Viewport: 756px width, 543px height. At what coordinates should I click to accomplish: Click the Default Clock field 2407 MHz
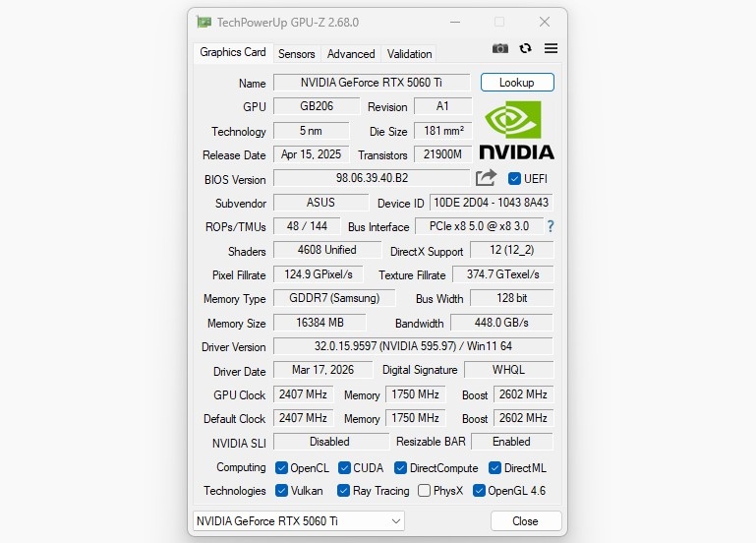coord(303,418)
